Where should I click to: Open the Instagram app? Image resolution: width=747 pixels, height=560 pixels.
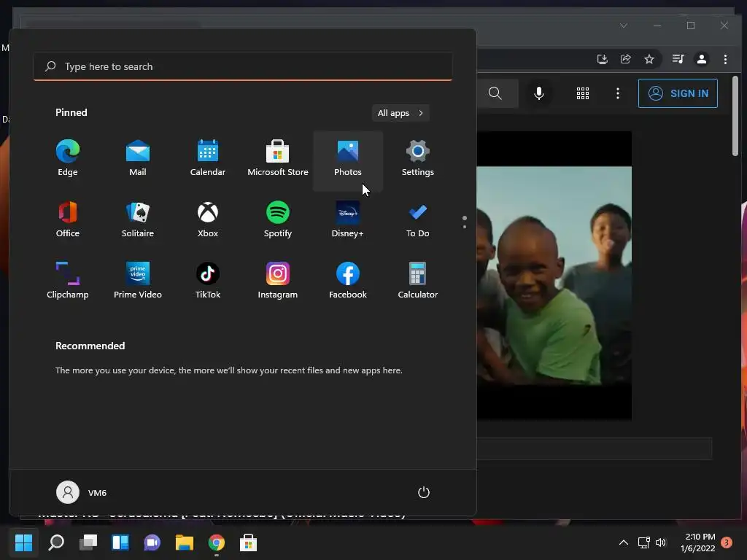click(278, 281)
